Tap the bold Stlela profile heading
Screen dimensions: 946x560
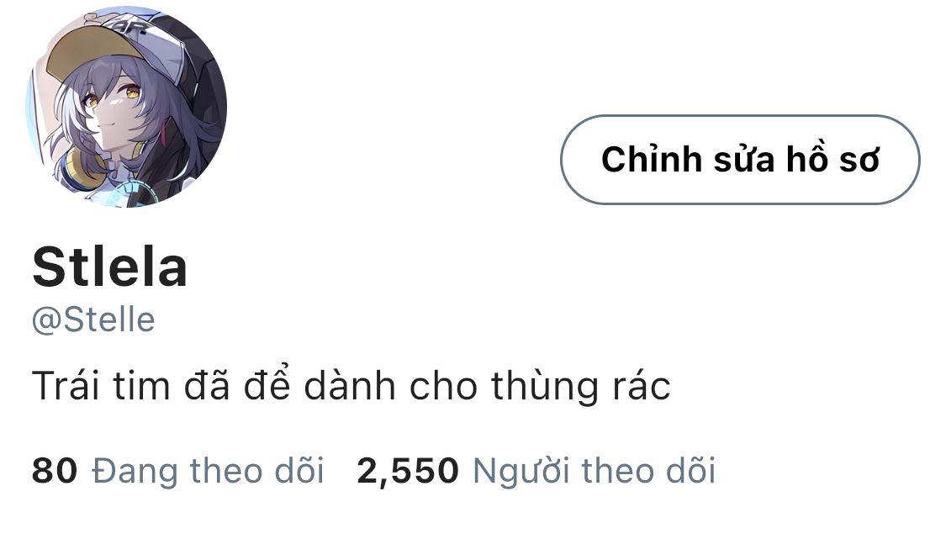(x=110, y=267)
